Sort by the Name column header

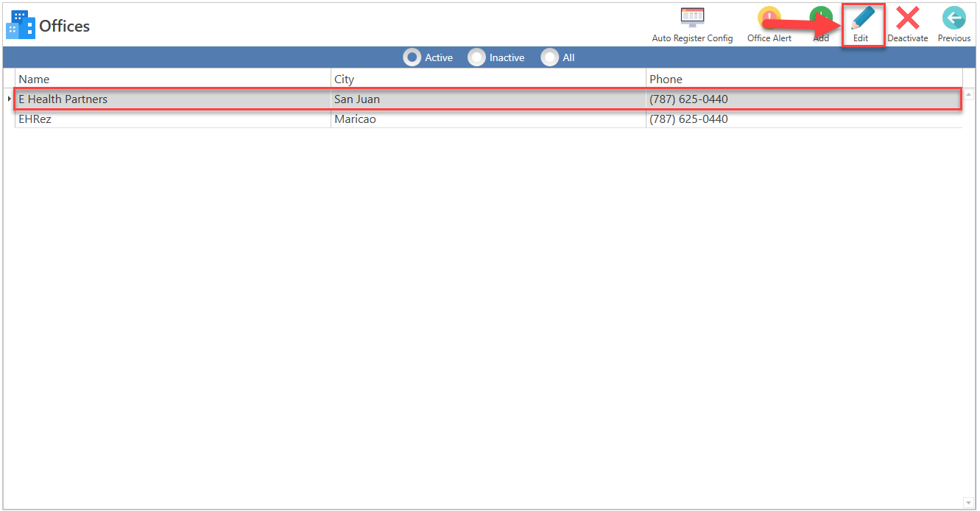[173, 79]
